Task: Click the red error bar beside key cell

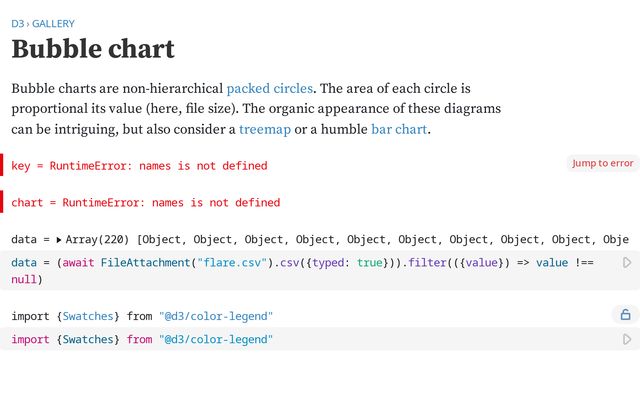Action: coord(2,165)
